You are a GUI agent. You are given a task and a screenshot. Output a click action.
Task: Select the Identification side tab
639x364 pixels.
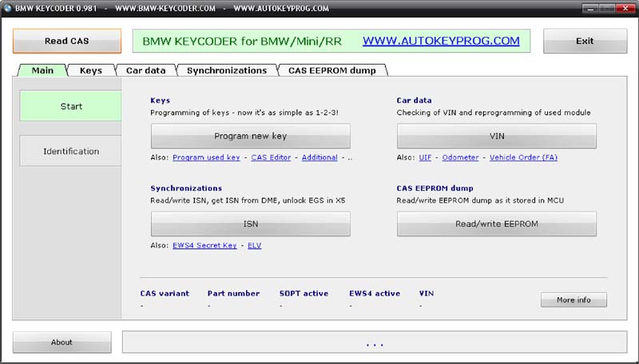pos(71,151)
